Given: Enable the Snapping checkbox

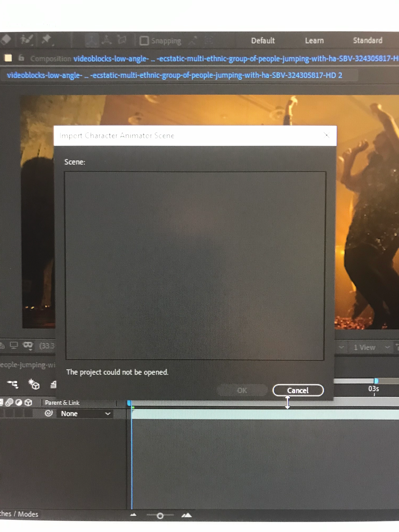Looking at the screenshot, I should (x=144, y=41).
